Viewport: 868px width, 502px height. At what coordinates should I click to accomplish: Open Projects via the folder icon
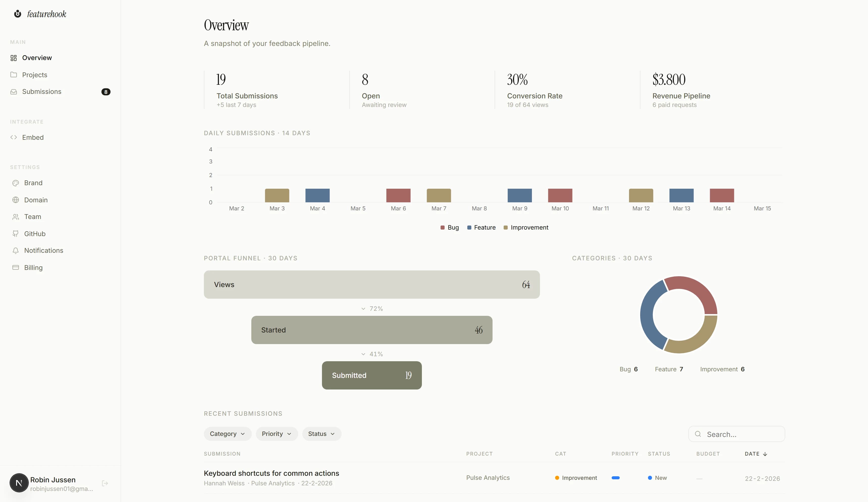pos(14,75)
